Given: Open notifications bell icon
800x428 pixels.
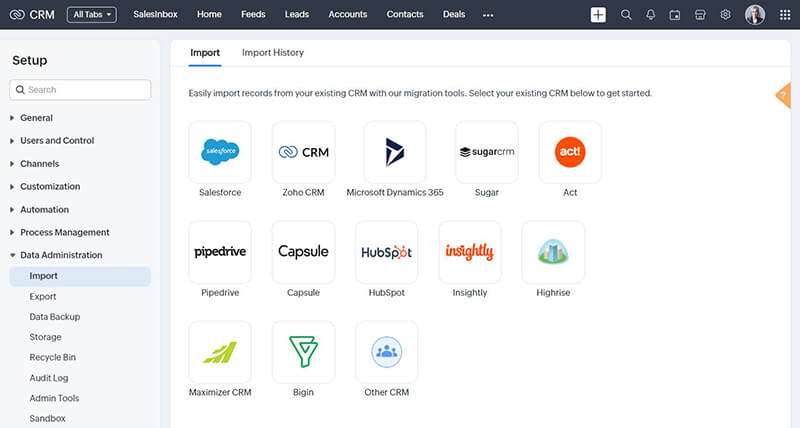Looking at the screenshot, I should point(651,15).
